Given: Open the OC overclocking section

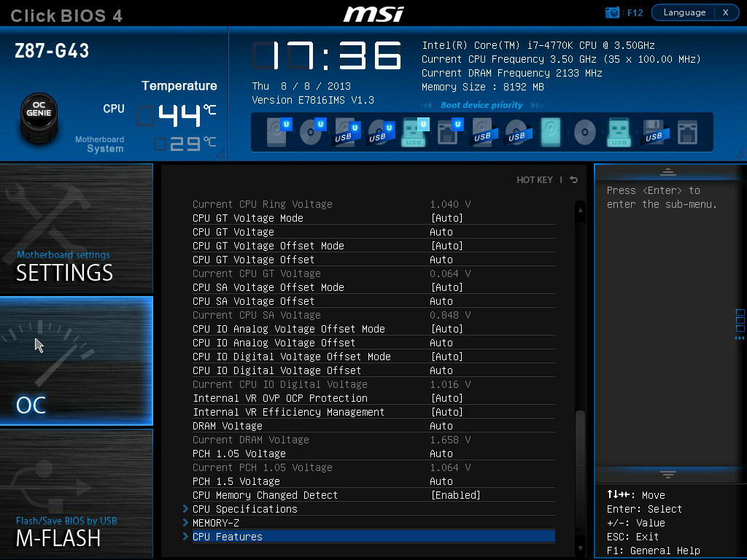Looking at the screenshot, I should pyautogui.click(x=76, y=360).
